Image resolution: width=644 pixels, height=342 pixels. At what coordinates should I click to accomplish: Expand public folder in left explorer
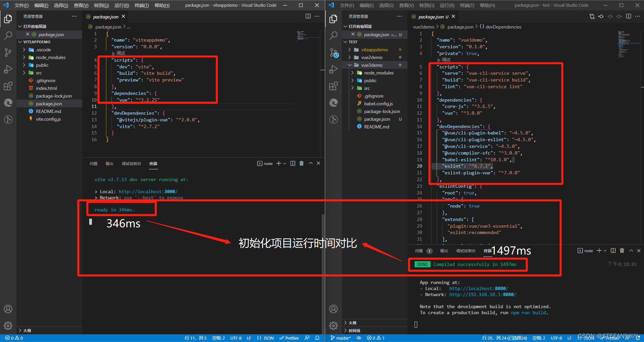coord(50,65)
